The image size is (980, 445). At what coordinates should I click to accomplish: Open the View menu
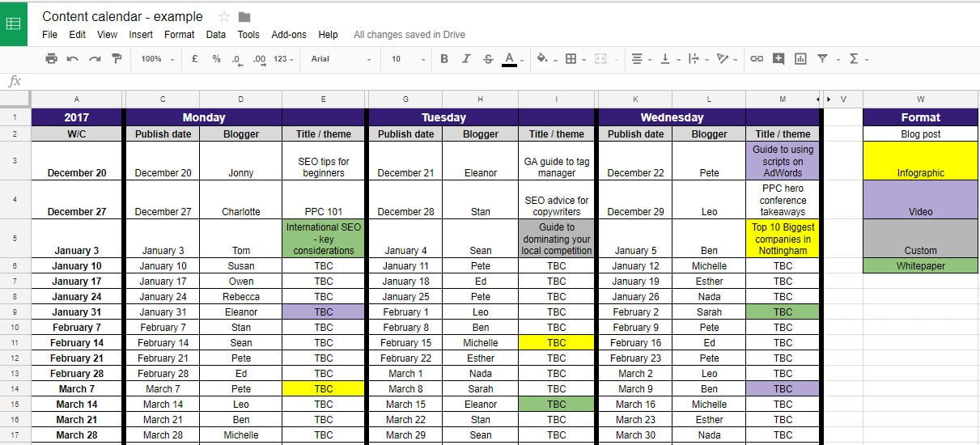click(107, 35)
